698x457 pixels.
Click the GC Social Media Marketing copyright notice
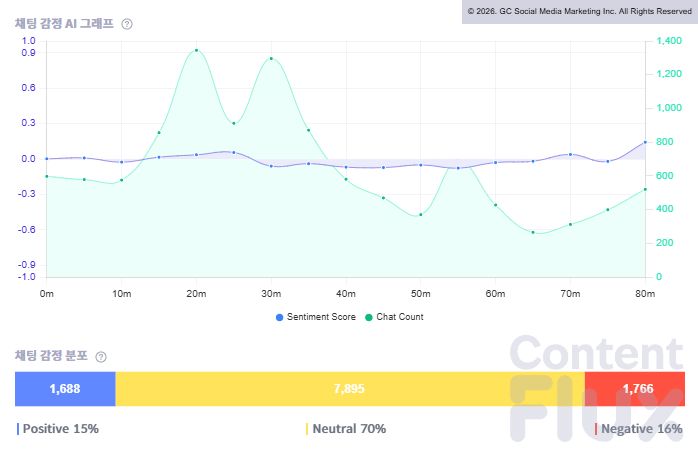click(x=579, y=11)
